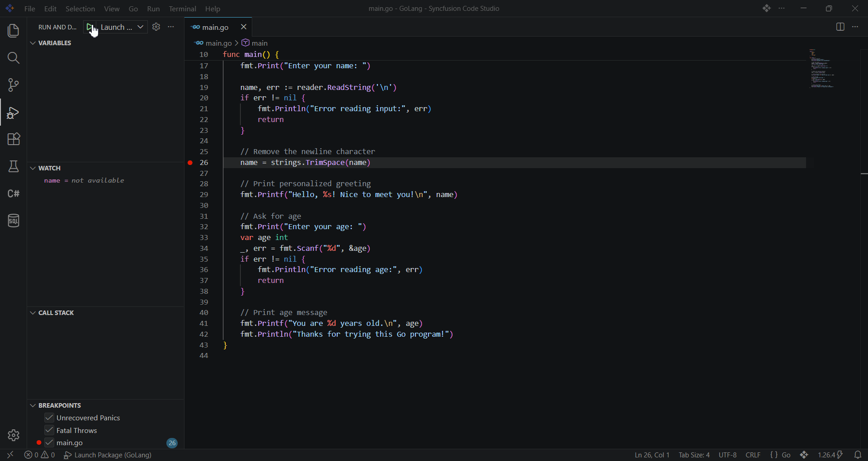Toggle Unrecovered Panics breakpoint checkbox
Viewport: 868px width, 461px height.
49,418
